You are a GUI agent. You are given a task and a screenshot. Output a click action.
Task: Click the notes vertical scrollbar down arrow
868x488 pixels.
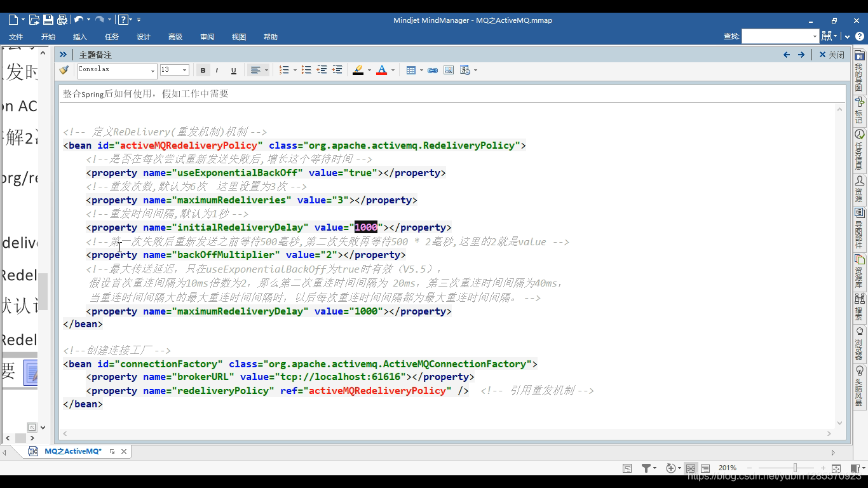(x=840, y=423)
